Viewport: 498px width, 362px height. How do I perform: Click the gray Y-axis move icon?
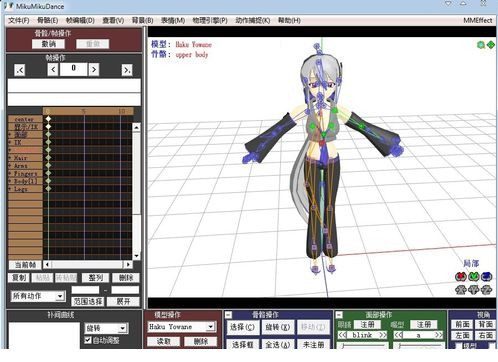point(474,289)
